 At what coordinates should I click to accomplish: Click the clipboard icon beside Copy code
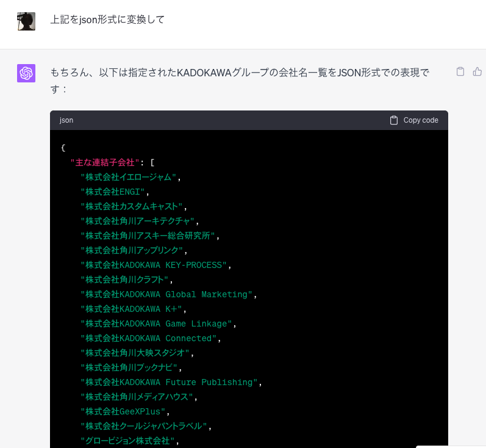click(394, 120)
